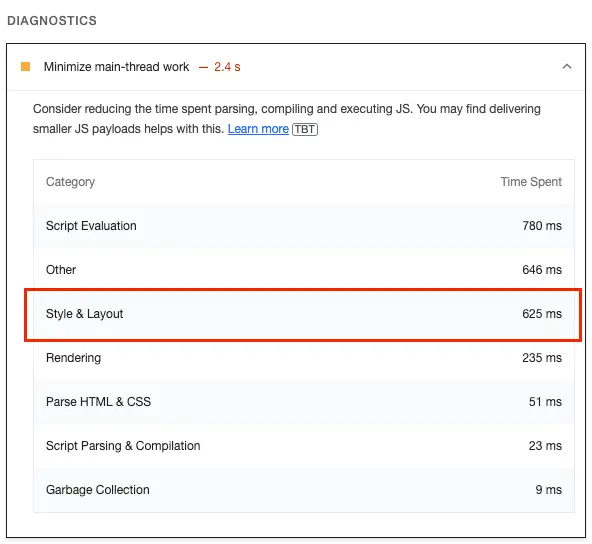This screenshot has height=544, width=592.
Task: Click the 9 ms value
Action: pos(549,490)
